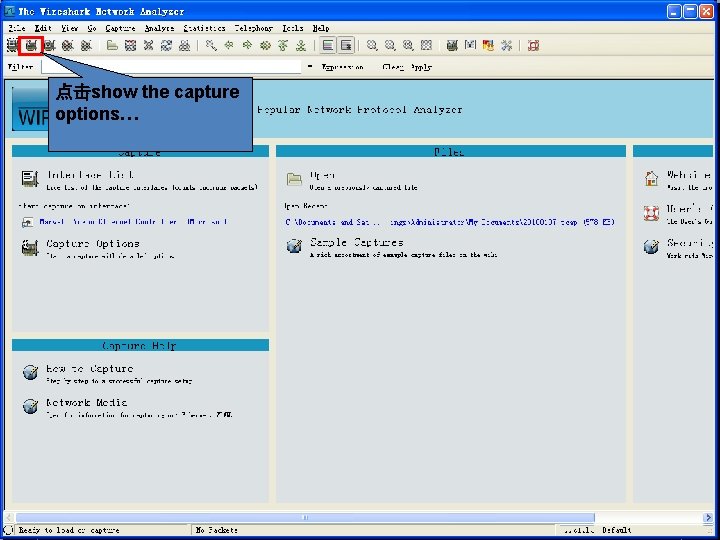Click the help lifebuoy toolbar icon
720x540 pixels.
(533, 45)
